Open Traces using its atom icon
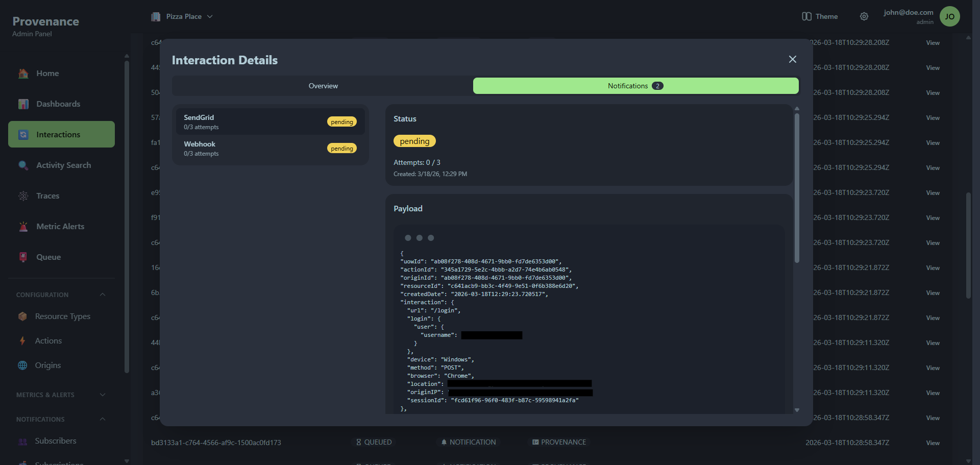The image size is (980, 465). (23, 196)
